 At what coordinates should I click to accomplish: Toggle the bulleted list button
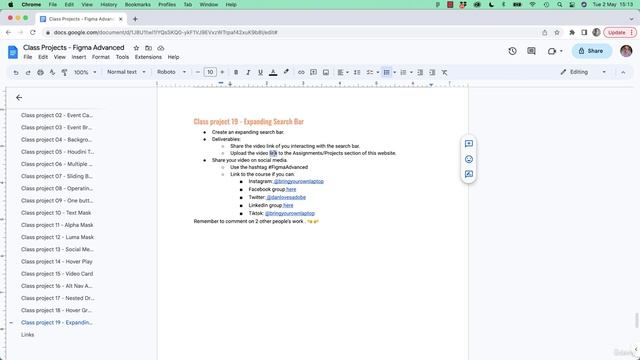click(386, 72)
